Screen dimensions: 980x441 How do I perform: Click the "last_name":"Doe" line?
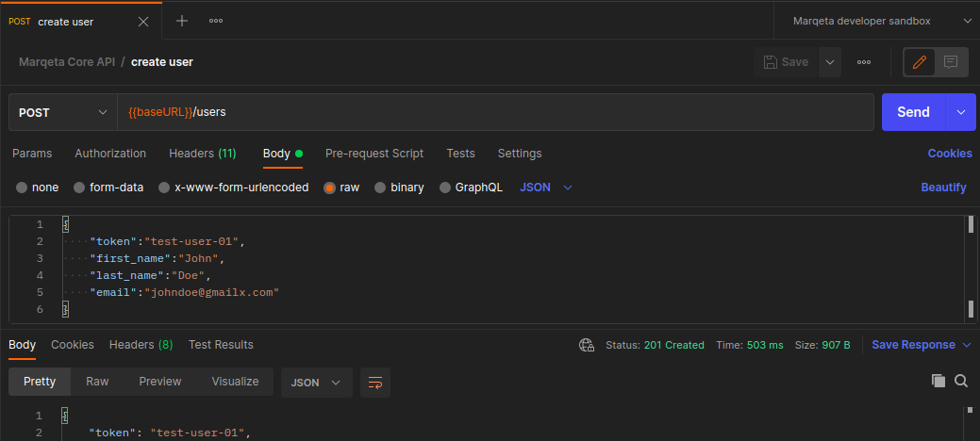[151, 275]
